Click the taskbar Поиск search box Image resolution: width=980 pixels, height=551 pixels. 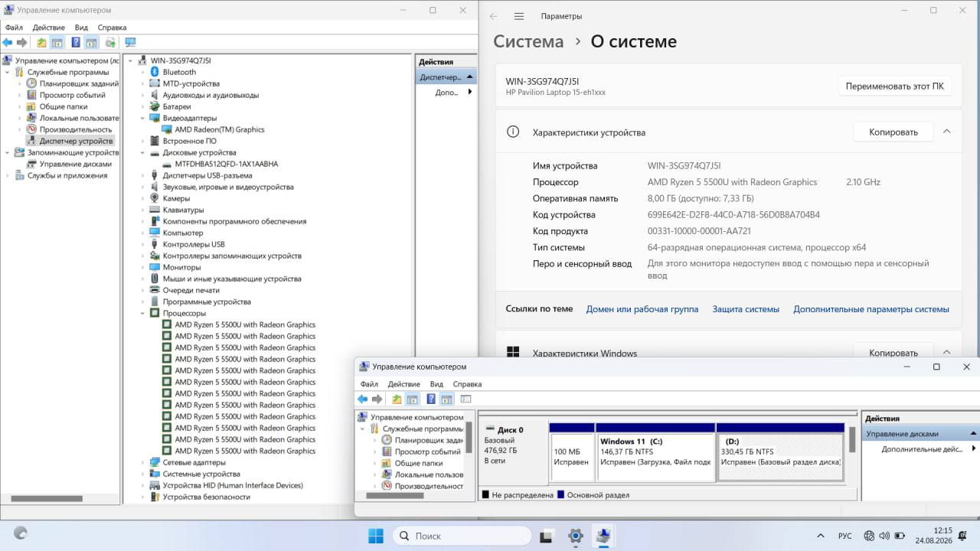point(462,536)
